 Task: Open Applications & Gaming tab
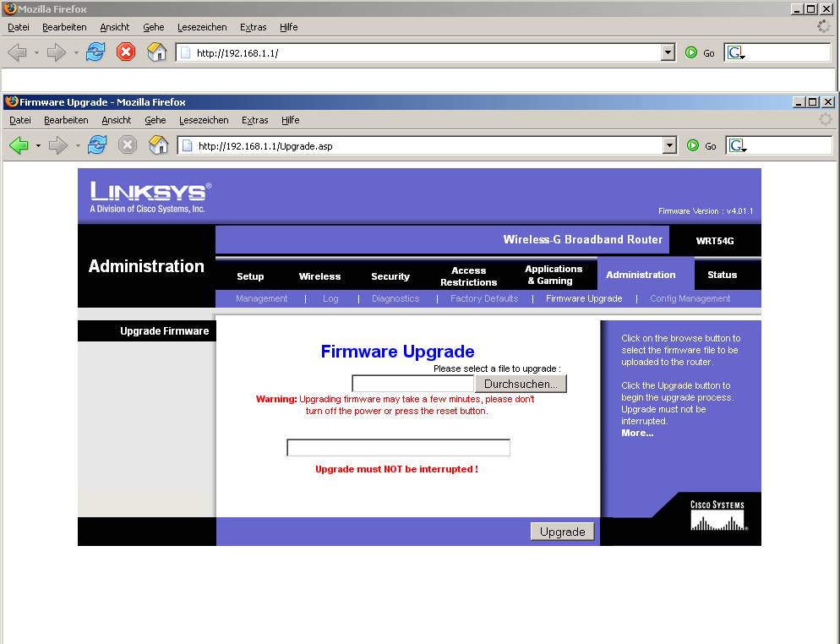[x=554, y=275]
